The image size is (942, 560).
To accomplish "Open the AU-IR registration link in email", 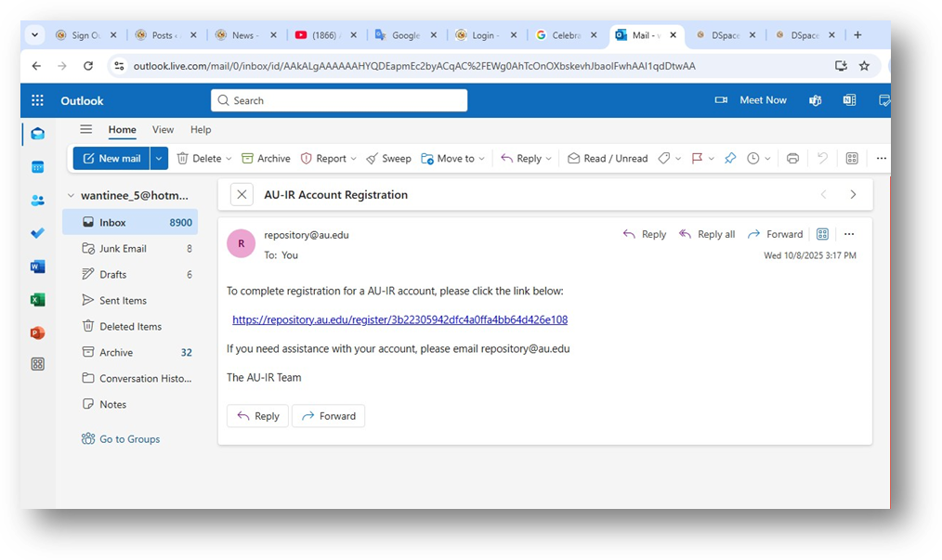I will 399,319.
